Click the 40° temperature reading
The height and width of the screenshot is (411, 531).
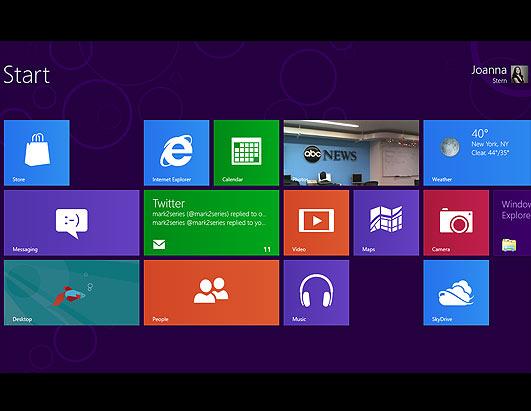point(480,134)
